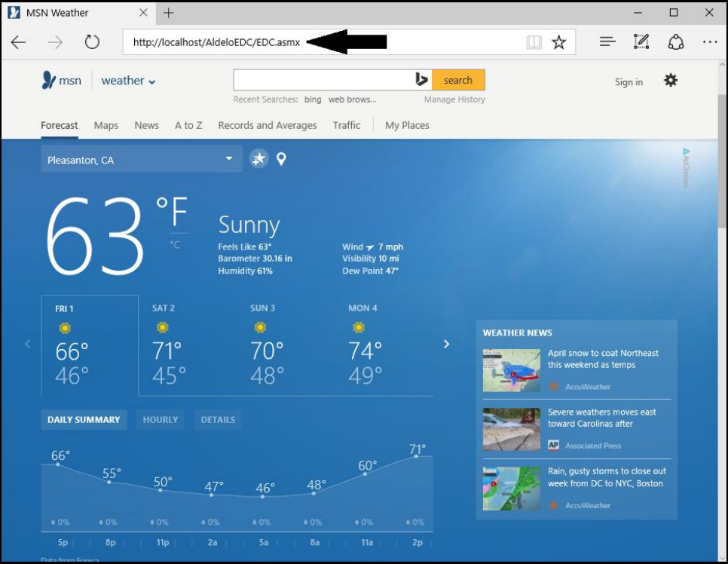This screenshot has height=564, width=728.
Task: Select the SUN 3 forecast card
Action: 286,345
